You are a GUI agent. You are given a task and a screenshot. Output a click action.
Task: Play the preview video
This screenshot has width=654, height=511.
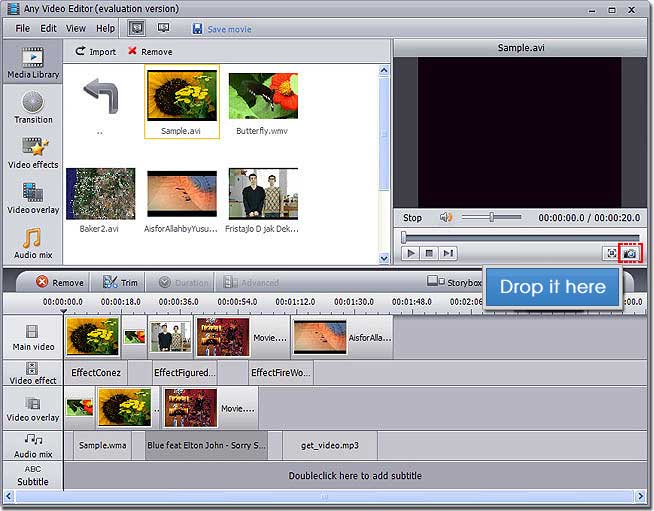(410, 253)
